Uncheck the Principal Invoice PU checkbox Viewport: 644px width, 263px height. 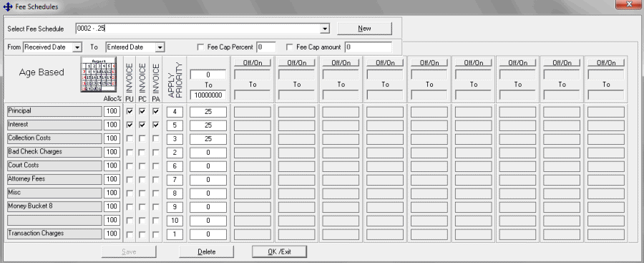pyautogui.click(x=130, y=112)
